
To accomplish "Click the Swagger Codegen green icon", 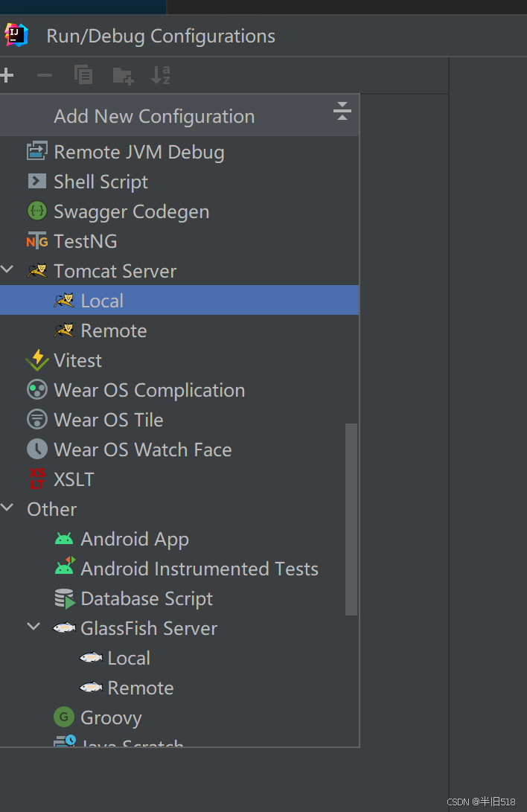I will click(36, 211).
